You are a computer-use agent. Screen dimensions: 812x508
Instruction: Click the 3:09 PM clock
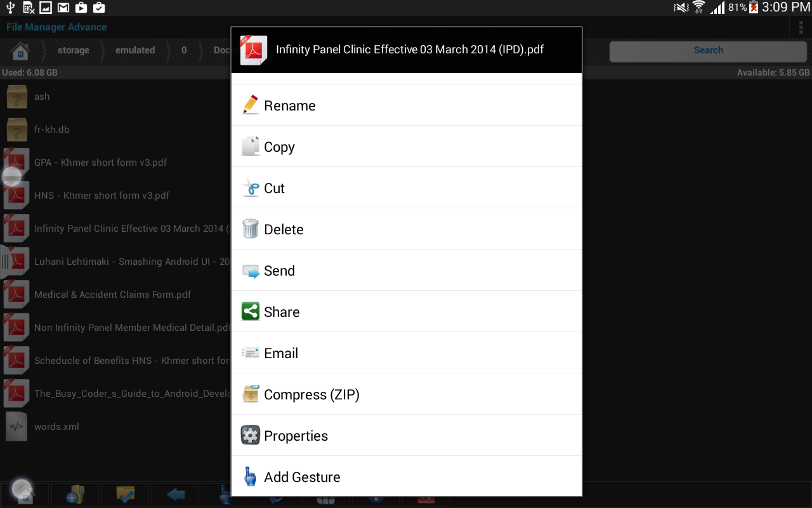pos(785,8)
